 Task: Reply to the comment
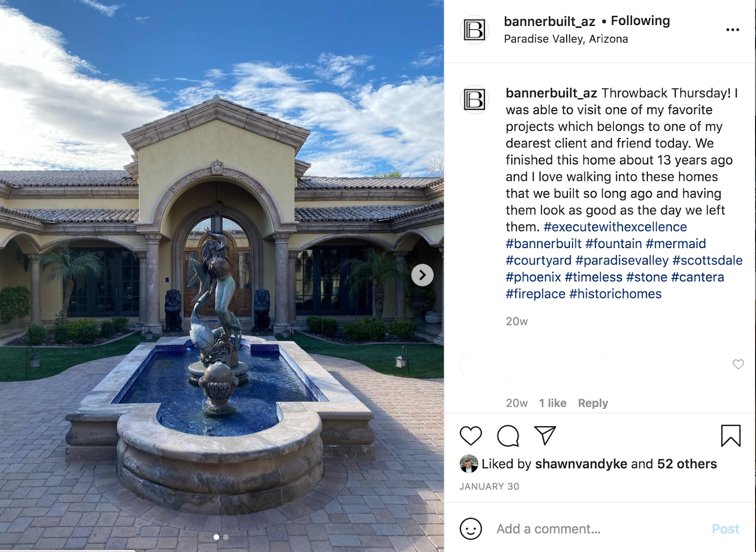[x=593, y=403]
